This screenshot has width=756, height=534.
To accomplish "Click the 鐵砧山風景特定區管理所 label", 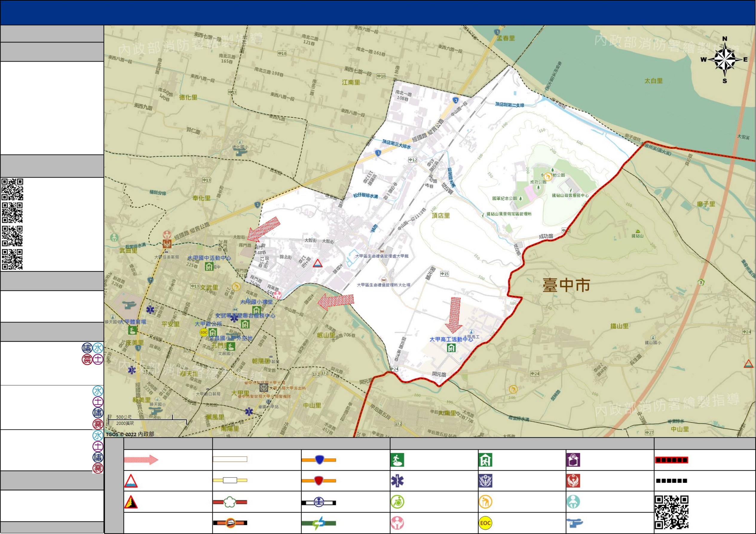I will [x=509, y=214].
